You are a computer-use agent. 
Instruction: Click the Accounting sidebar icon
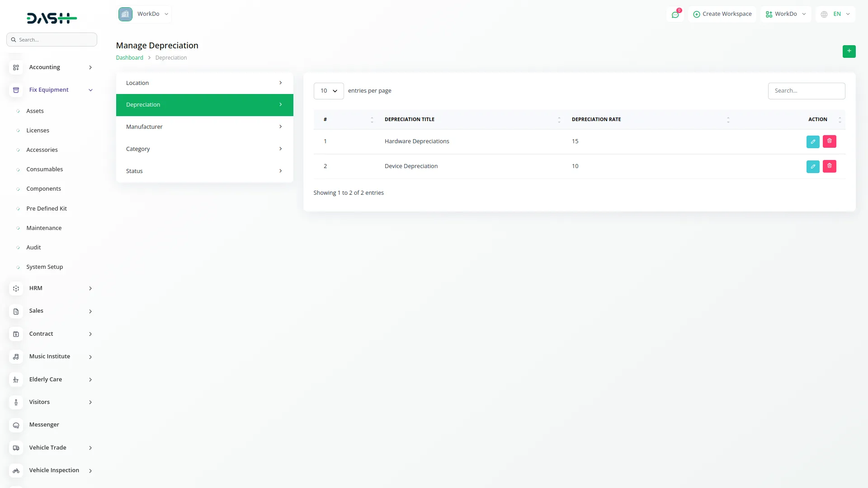click(16, 67)
